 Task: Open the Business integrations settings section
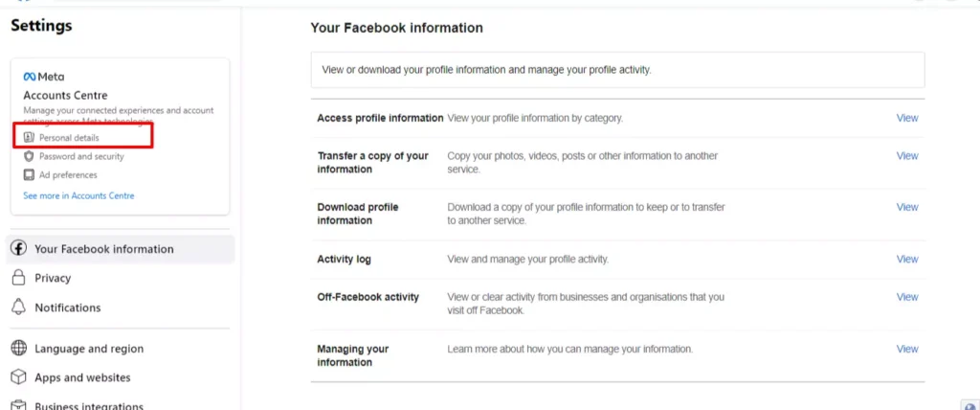pos(89,406)
